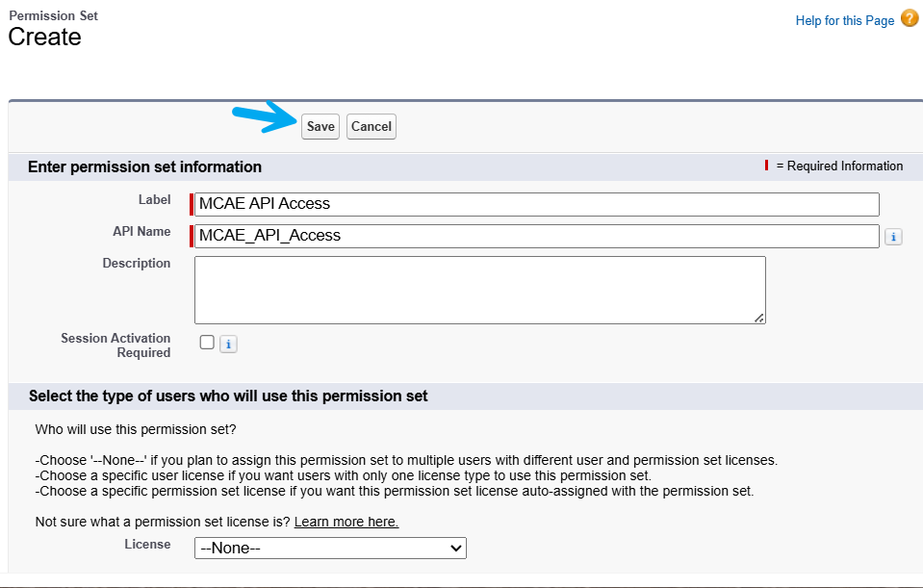Save the new permission set
The width and height of the screenshot is (923, 588).
(x=320, y=126)
